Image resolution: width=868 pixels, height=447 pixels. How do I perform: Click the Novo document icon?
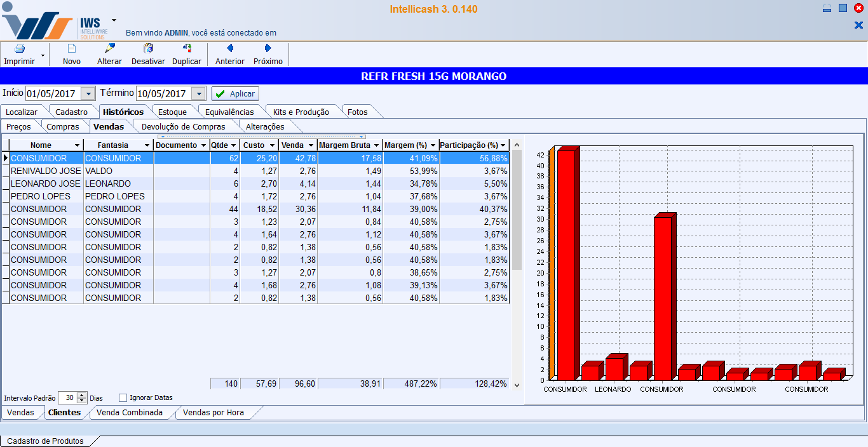72,49
